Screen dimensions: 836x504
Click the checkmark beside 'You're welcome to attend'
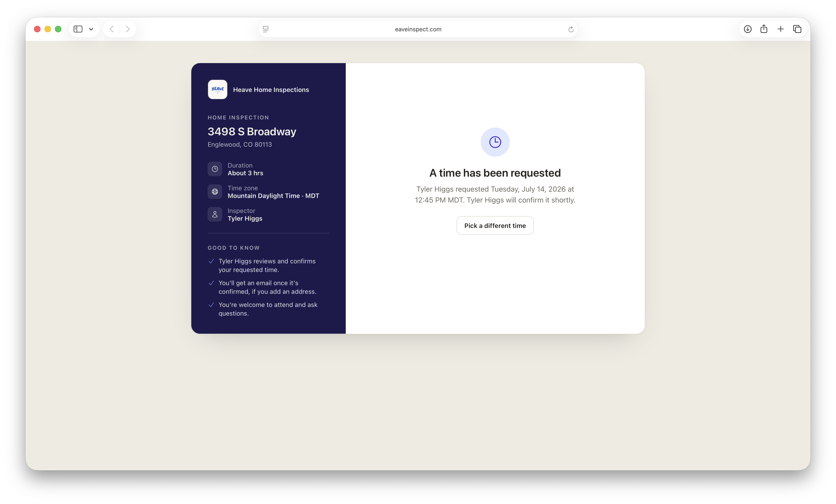pos(211,305)
